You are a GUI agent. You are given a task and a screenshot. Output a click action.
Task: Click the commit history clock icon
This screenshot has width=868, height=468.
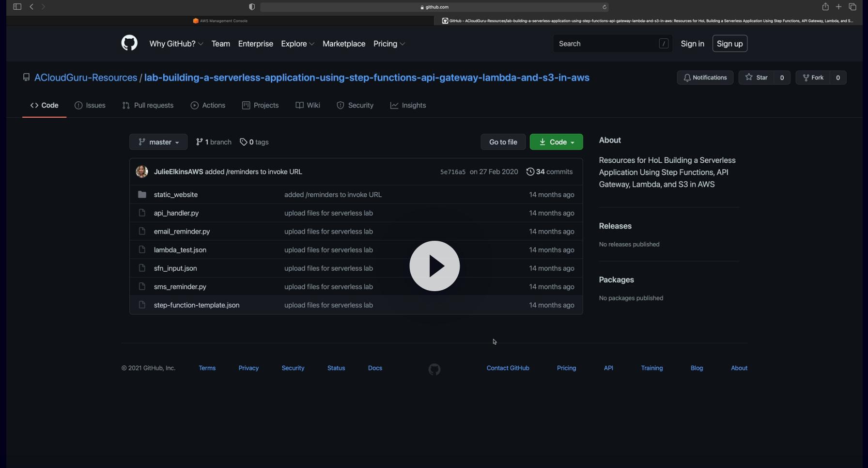point(530,172)
